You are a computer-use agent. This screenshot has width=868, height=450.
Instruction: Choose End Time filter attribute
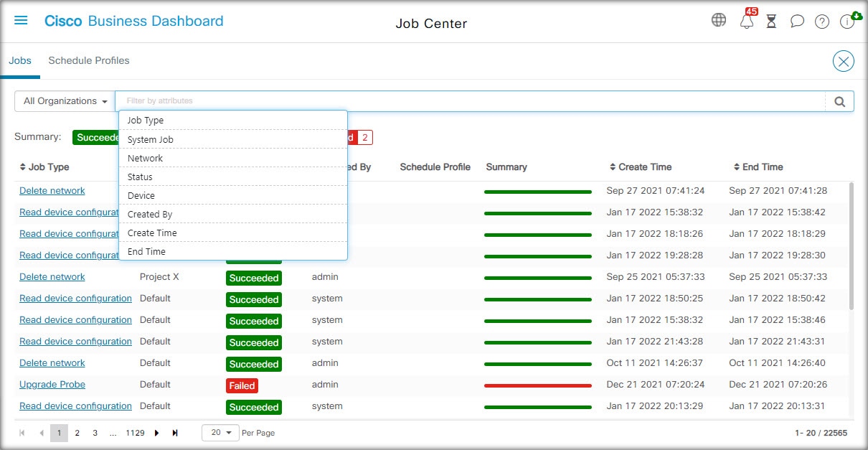[233, 251]
